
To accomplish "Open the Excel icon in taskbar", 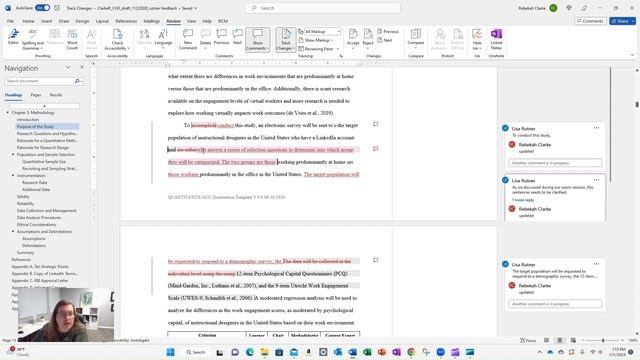I will click(x=367, y=352).
